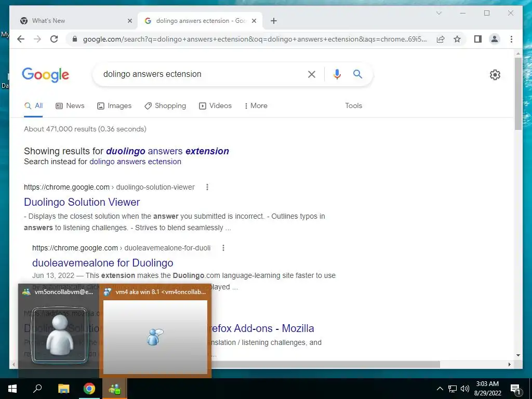Open notification center icon
Screen dimensions: 532x399
pyautogui.click(x=515, y=389)
